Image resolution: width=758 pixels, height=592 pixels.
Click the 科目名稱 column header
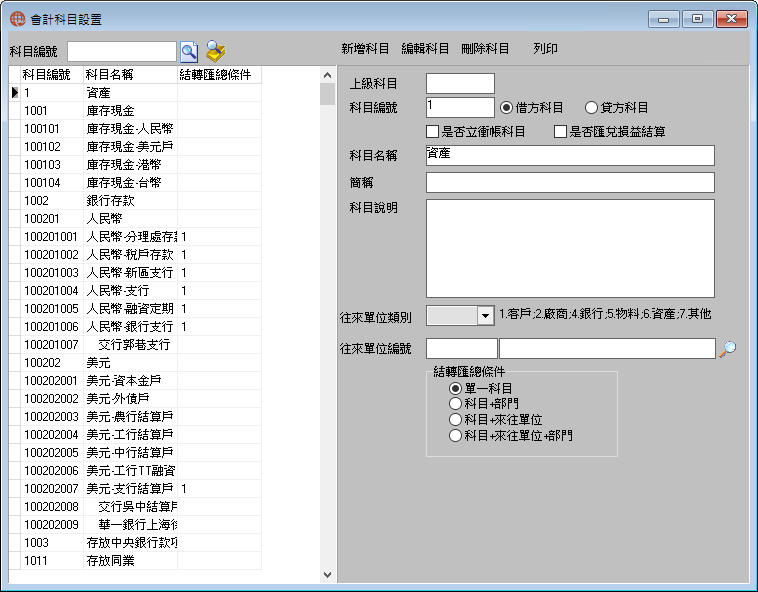(130, 74)
